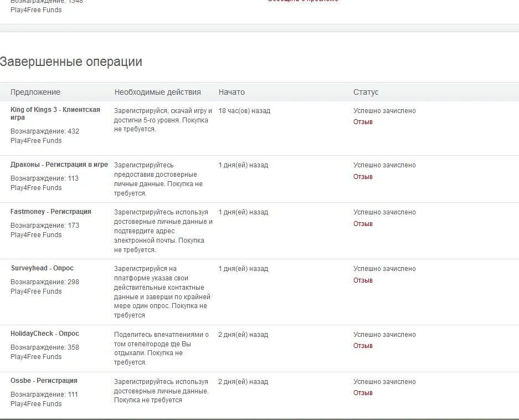Click Вознаграждение: 358 reward text for HolidayCheck
Image resolution: width=519 pixels, height=420 pixels.
tap(44, 347)
